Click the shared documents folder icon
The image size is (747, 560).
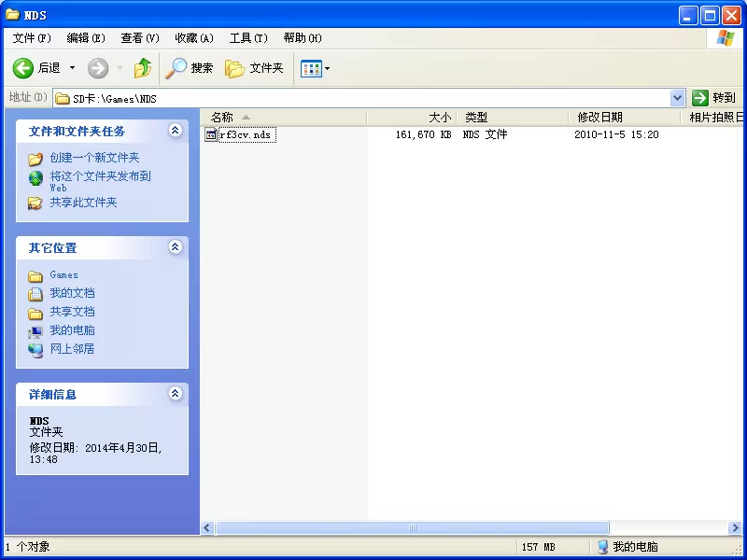click(35, 313)
